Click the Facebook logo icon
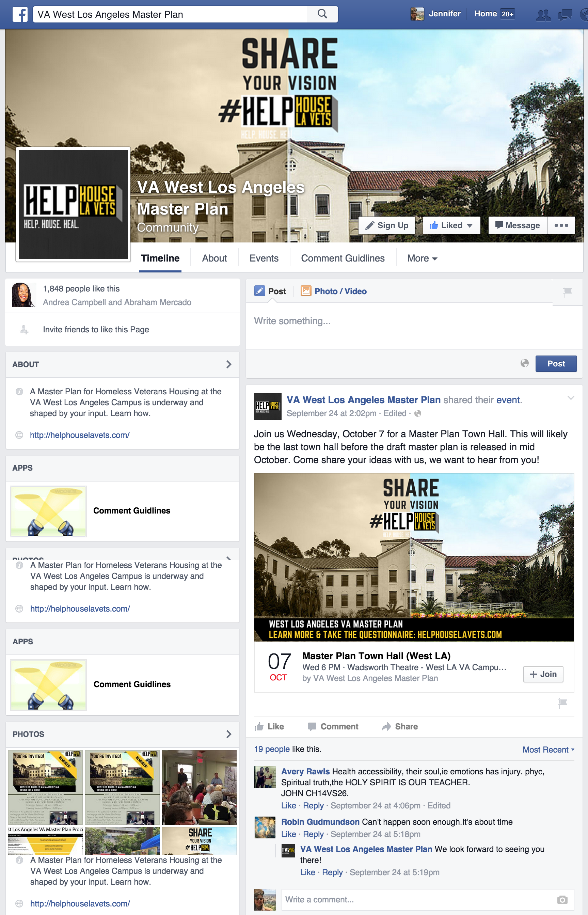 pos(20,15)
